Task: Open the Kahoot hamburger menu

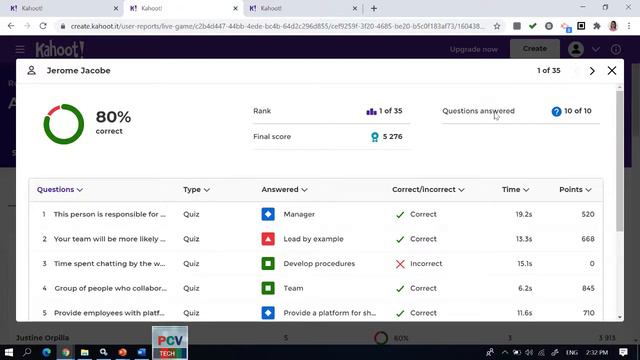Action: tap(20, 50)
